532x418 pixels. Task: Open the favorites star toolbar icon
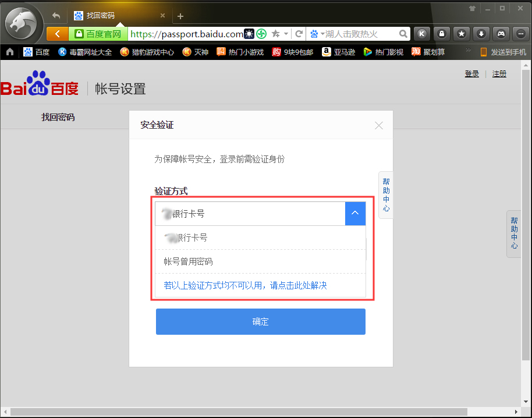461,34
